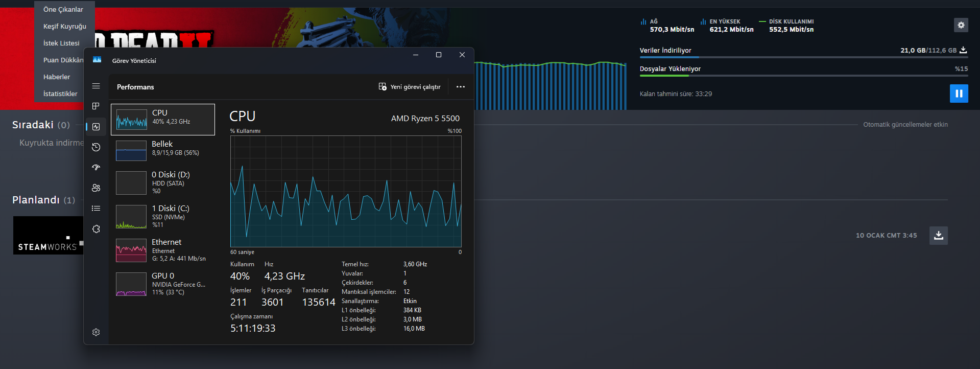Click the CPU usage graph
980x369 pixels.
[x=346, y=192]
